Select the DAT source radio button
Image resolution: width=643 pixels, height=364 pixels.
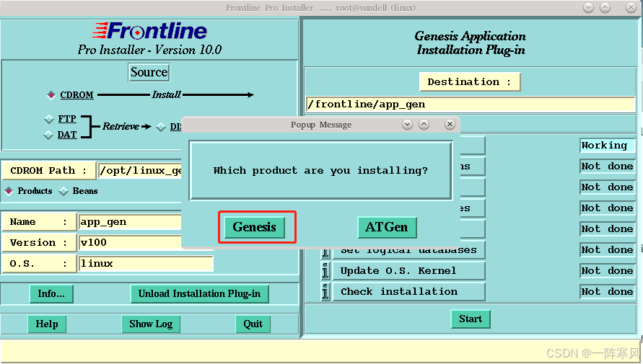click(x=48, y=135)
